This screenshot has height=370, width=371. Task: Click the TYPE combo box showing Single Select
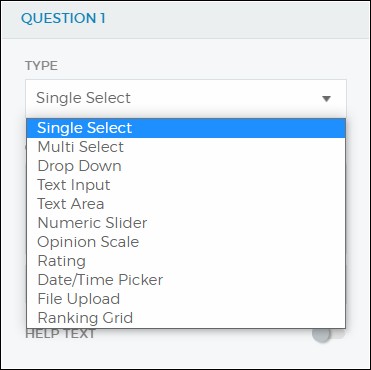[186, 98]
